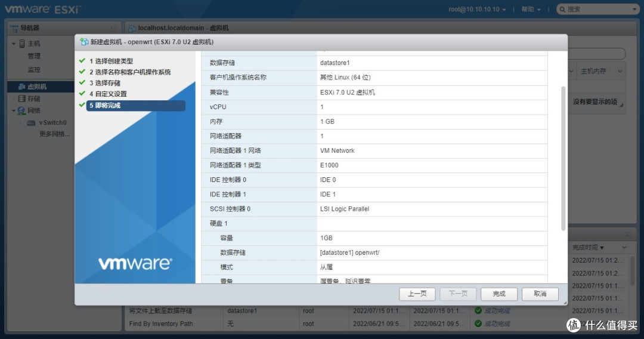Click the storage (存储) icon in navigator
Screen dimensions: 644x339
coord(21,98)
